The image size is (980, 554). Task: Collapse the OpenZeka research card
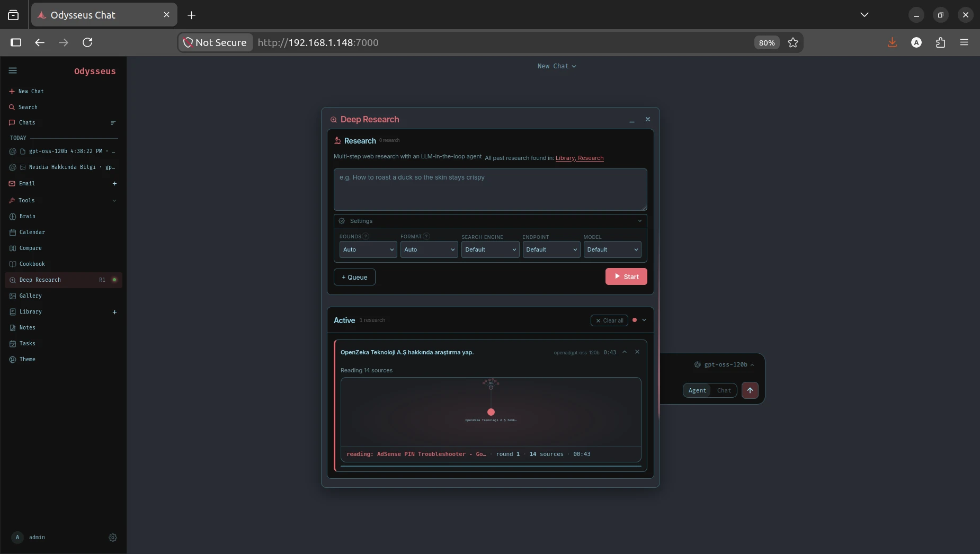[x=625, y=352]
